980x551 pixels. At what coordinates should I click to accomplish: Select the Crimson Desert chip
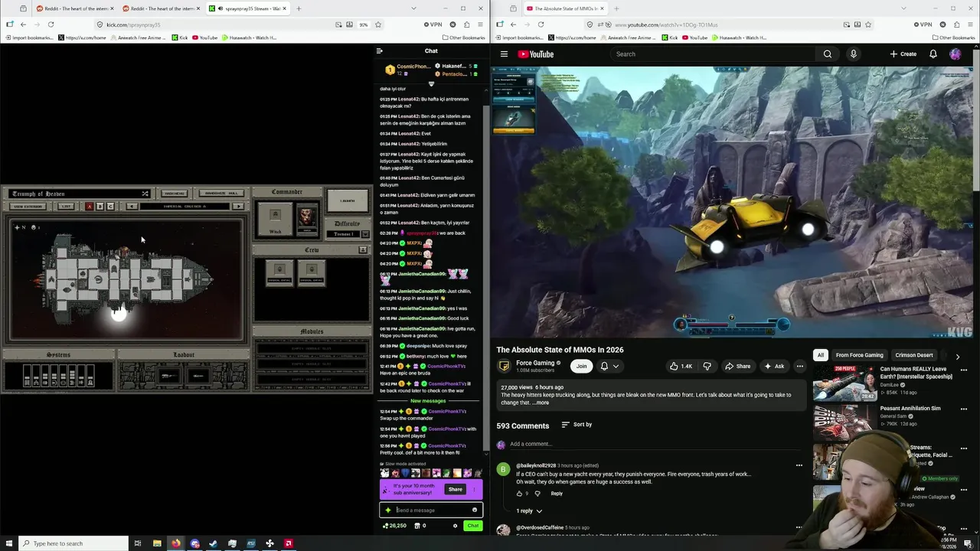click(x=914, y=355)
